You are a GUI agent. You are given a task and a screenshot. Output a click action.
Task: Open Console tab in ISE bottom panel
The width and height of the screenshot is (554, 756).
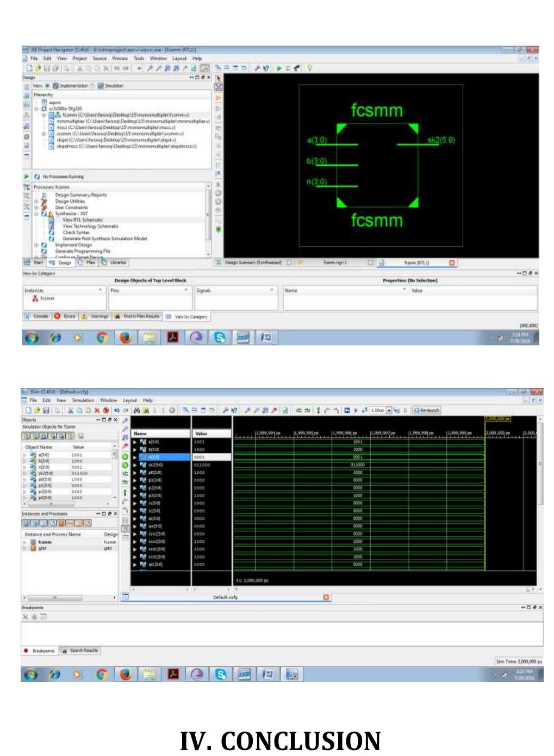point(37,316)
